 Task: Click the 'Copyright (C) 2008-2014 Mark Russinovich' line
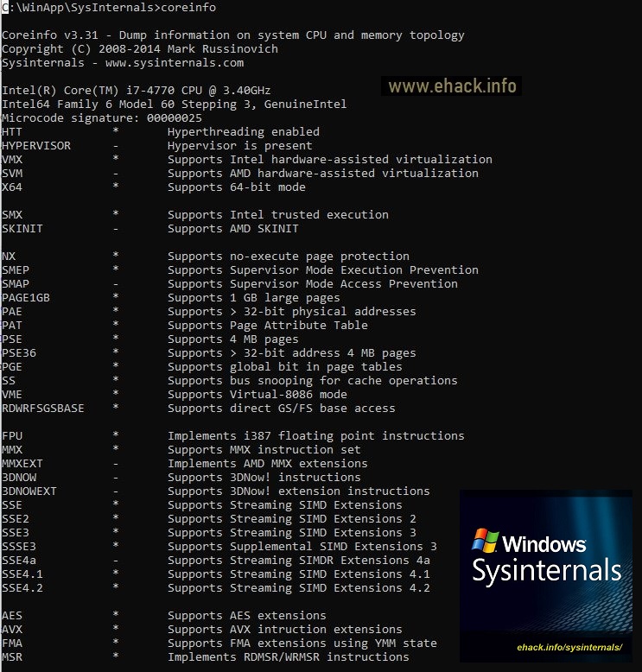point(140,49)
